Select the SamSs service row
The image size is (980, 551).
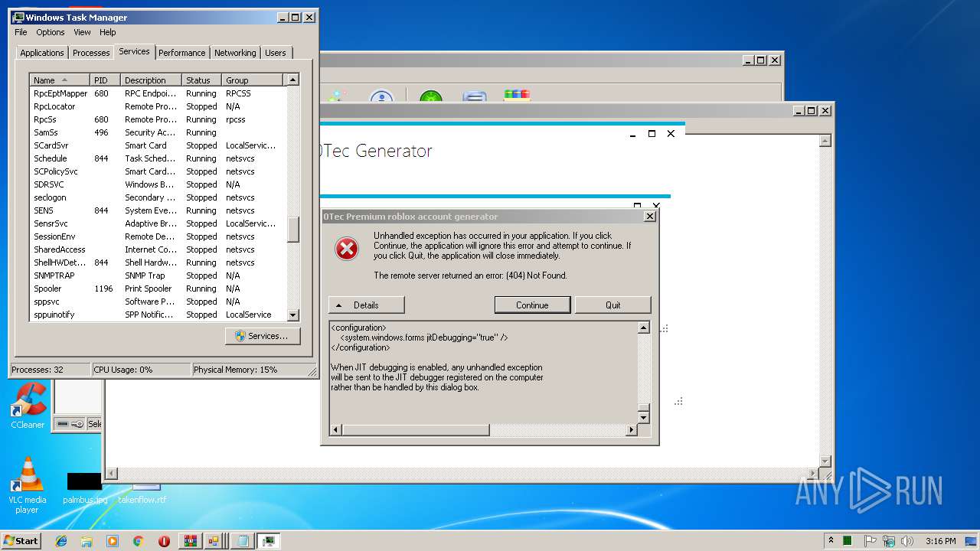point(158,132)
